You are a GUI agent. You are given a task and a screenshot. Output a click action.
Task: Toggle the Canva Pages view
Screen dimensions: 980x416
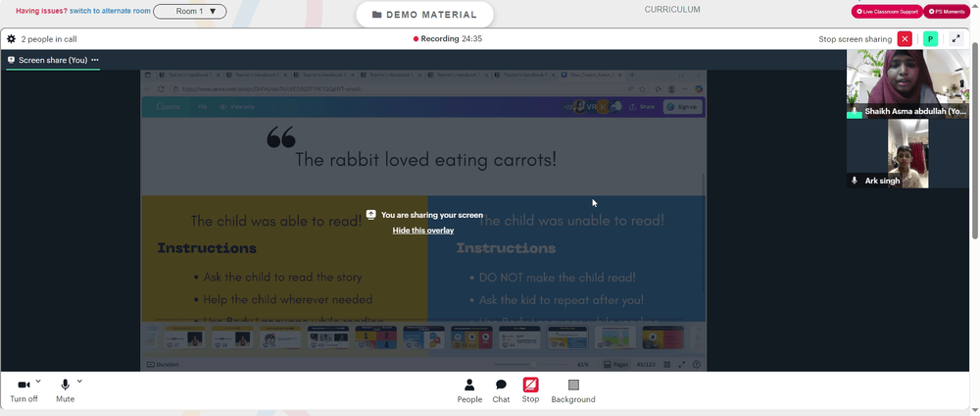pos(615,365)
